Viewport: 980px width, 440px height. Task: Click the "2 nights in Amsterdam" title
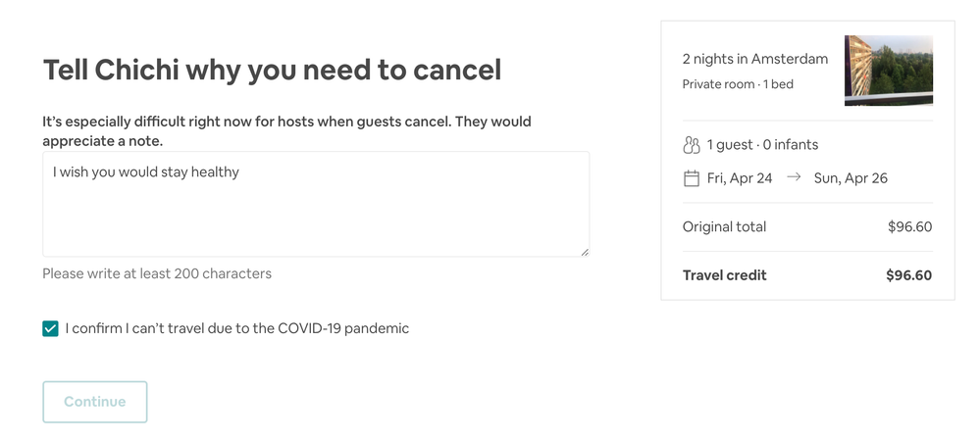[x=754, y=59]
